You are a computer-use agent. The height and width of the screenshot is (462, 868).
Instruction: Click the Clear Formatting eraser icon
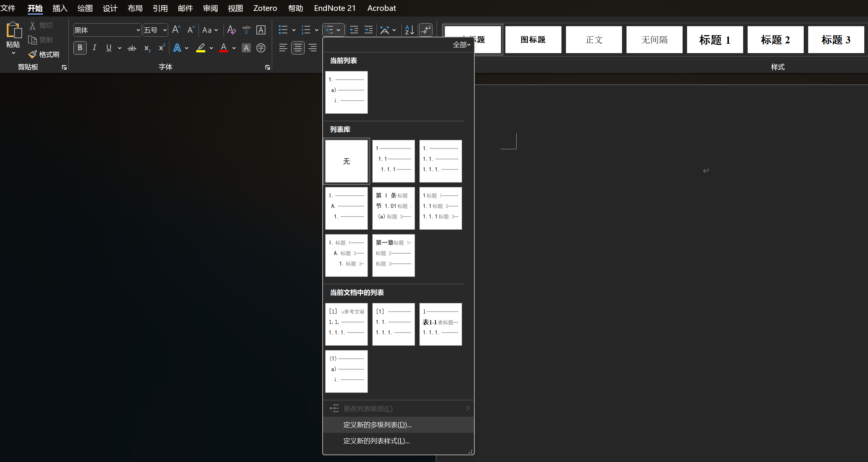[x=231, y=30]
